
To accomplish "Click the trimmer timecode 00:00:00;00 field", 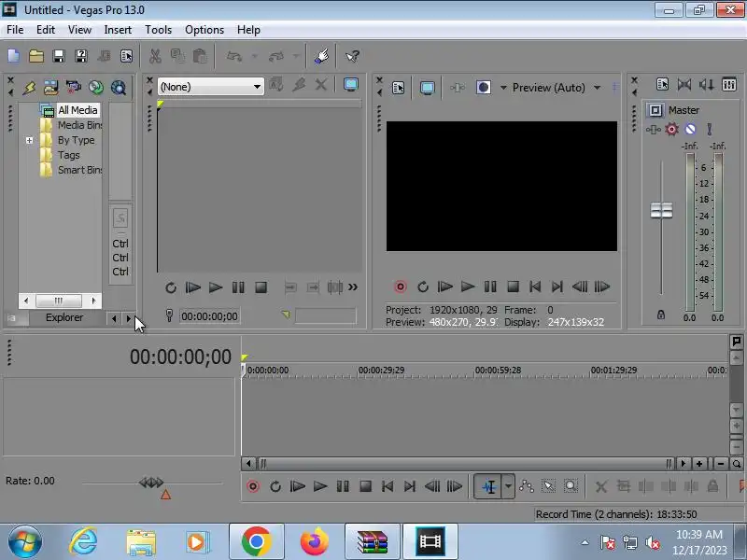I will pyautogui.click(x=209, y=316).
